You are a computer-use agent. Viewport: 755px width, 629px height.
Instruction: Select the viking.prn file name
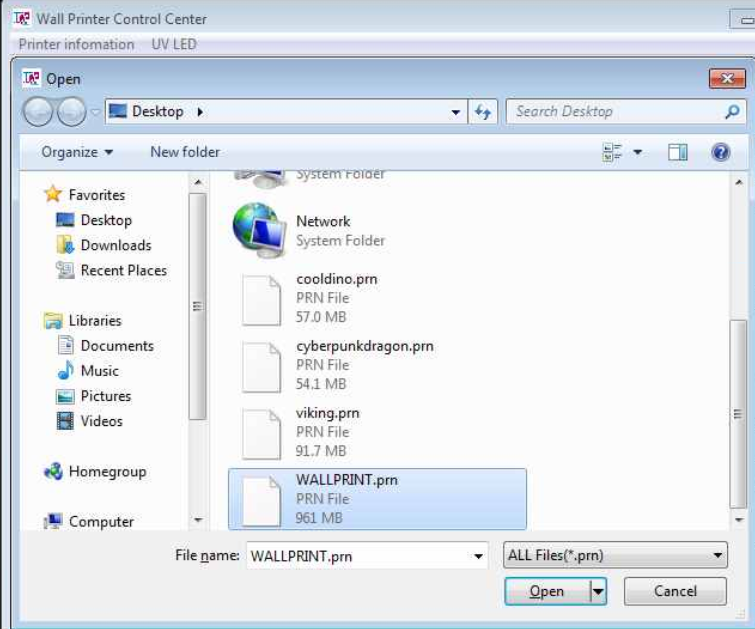[327, 413]
